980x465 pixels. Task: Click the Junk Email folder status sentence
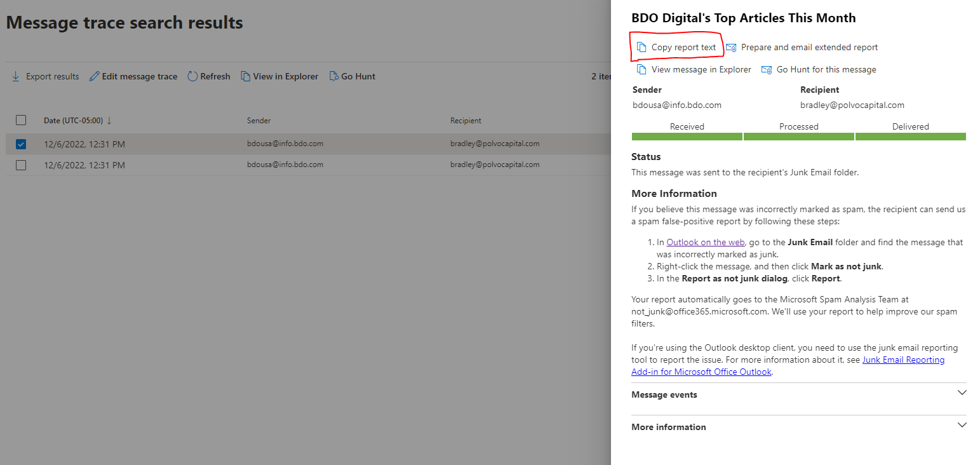[x=745, y=172]
